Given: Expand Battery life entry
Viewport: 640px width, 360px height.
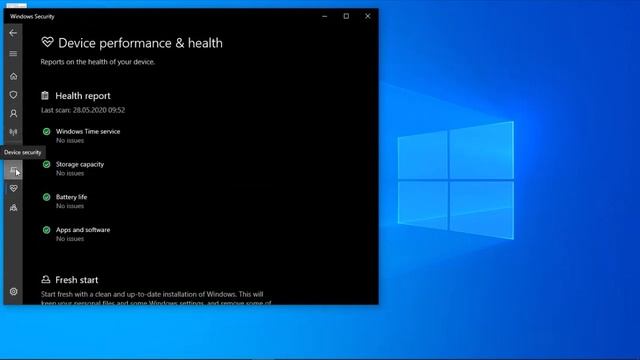Looking at the screenshot, I should pos(71,197).
